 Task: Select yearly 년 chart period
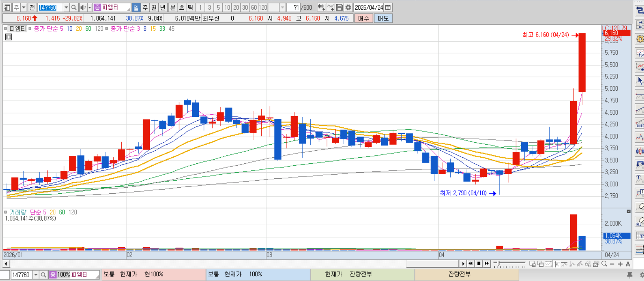(x=163, y=7)
